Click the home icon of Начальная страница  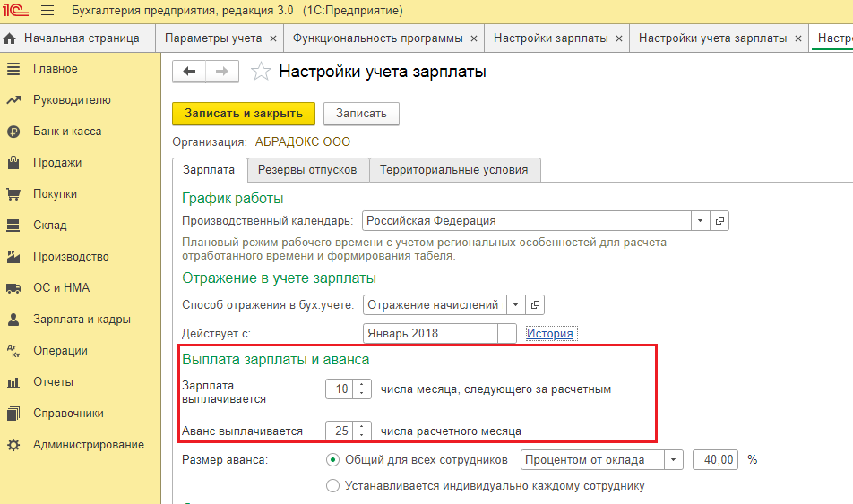[10, 38]
